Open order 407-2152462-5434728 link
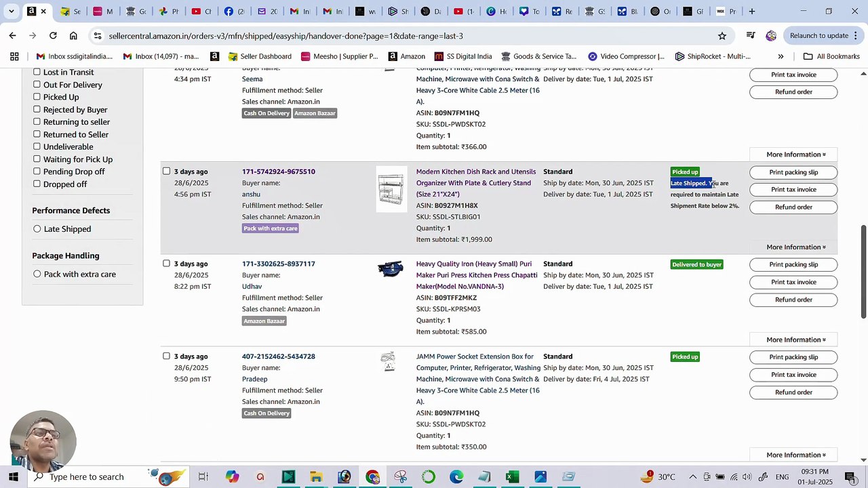868x488 pixels. tap(279, 357)
